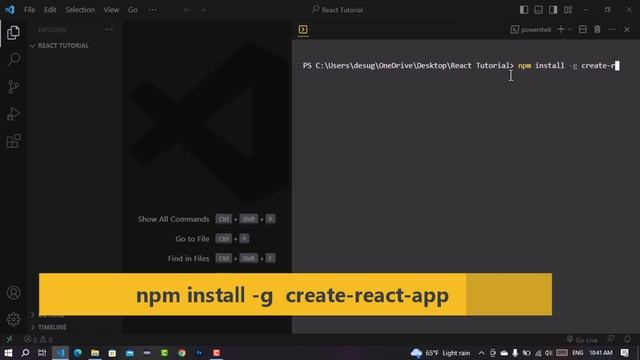The image size is (640, 360).
Task: Open the launch profile dropdown next to plus
Action: [x=570, y=29]
